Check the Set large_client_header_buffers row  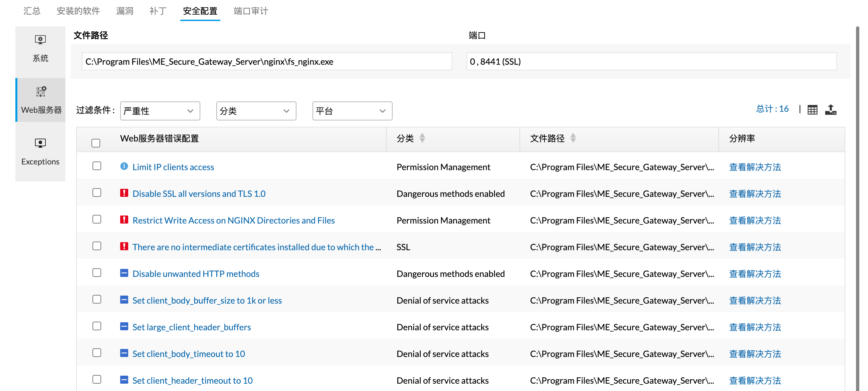pos(97,326)
